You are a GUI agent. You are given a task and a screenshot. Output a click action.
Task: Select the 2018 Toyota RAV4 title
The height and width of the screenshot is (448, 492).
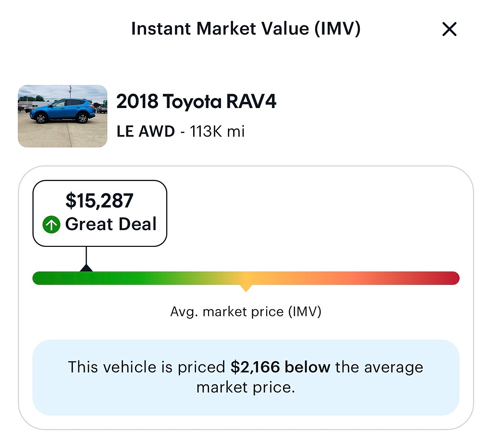197,102
